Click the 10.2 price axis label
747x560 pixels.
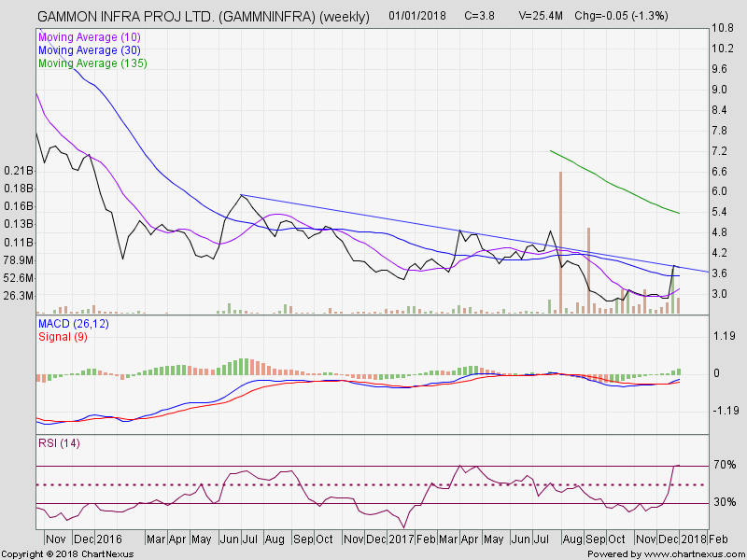(723, 49)
